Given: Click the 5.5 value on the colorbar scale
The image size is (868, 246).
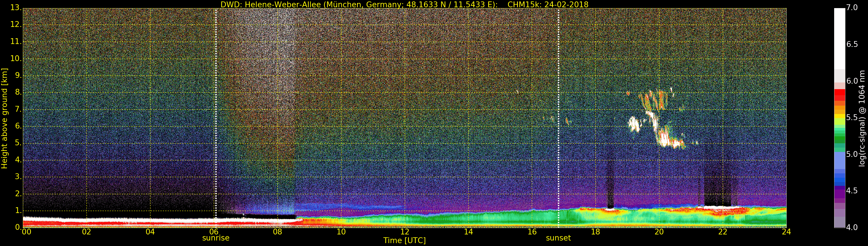Looking at the screenshot, I should (852, 118).
